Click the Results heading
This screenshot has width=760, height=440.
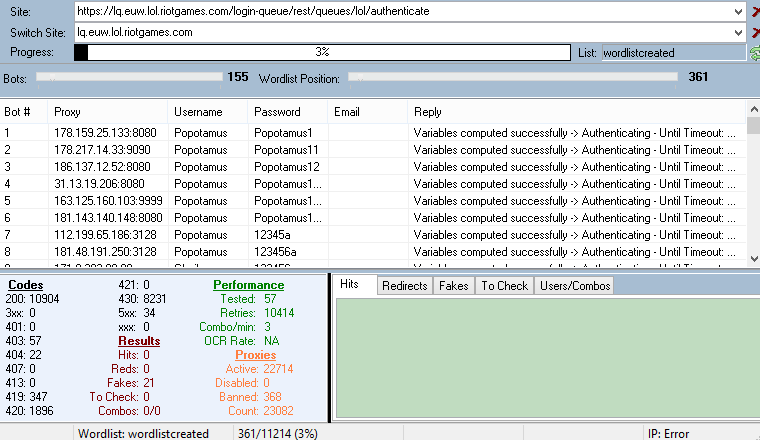(139, 341)
